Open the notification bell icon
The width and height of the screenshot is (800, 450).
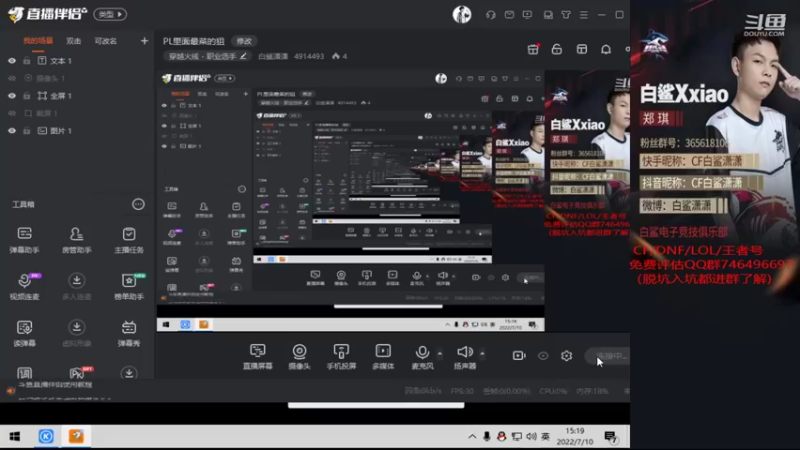point(606,49)
